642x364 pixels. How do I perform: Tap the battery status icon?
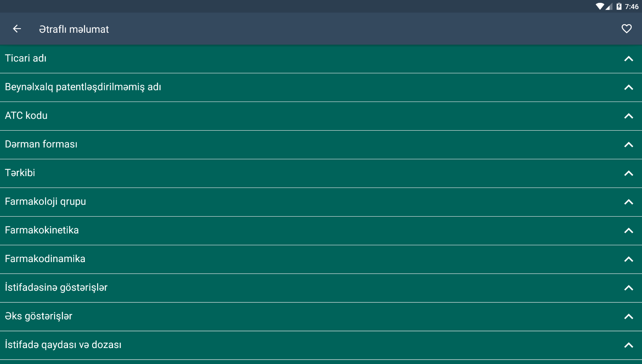(x=619, y=7)
